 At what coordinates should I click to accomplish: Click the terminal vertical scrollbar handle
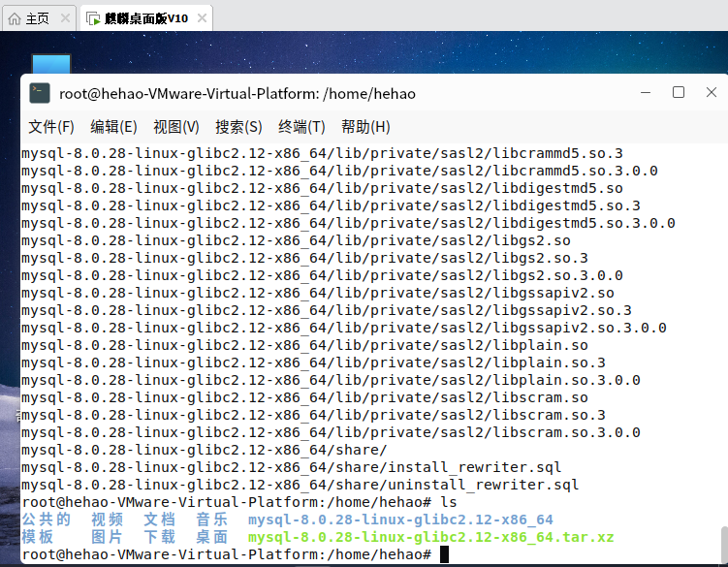pyautogui.click(x=724, y=545)
